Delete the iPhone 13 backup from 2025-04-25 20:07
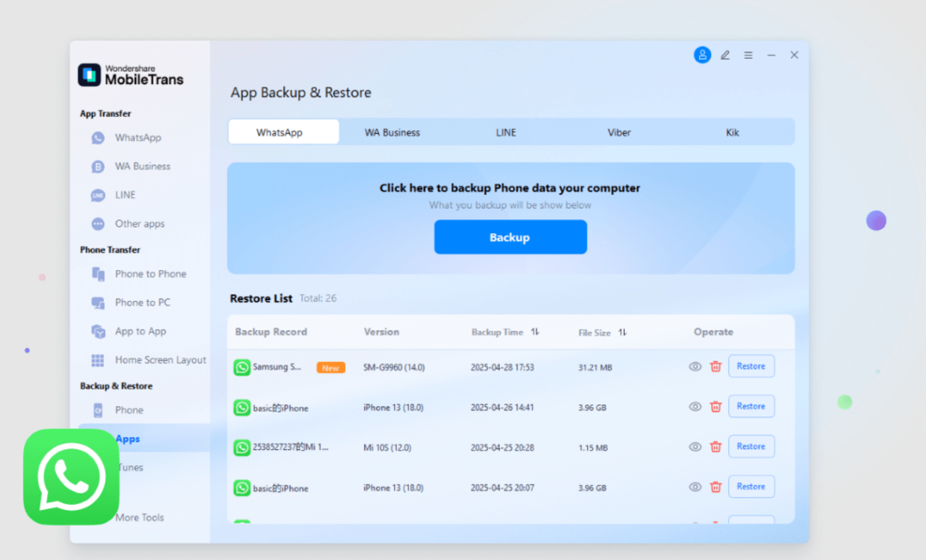926x560 pixels. [716, 487]
